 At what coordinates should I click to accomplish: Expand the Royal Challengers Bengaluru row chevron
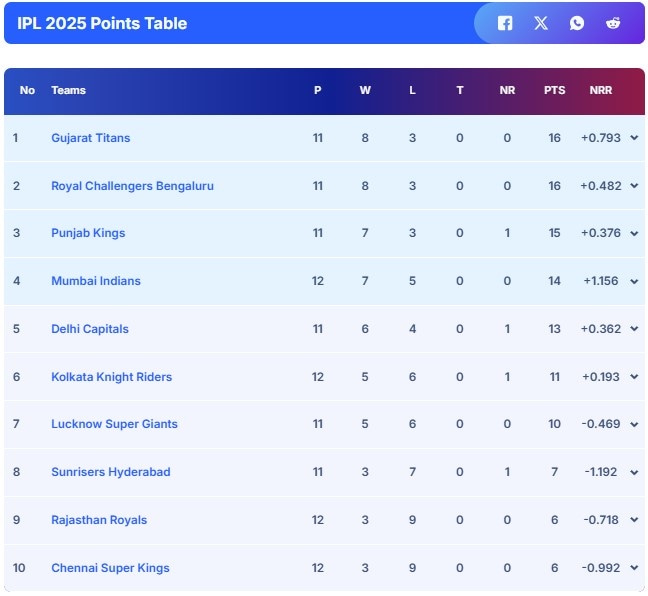coord(634,186)
